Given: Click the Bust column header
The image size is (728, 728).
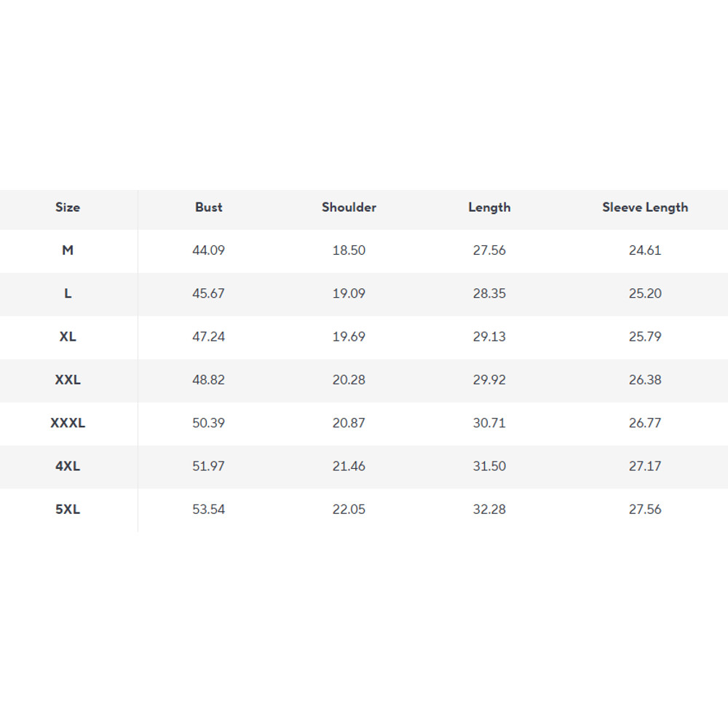Looking at the screenshot, I should [209, 207].
